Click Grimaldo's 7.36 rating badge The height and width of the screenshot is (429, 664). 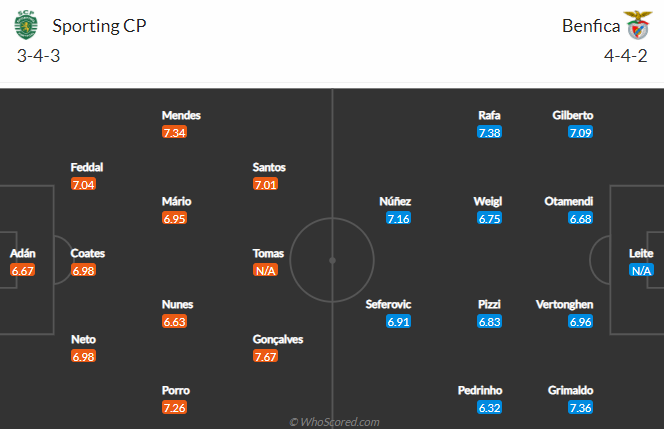pos(580,408)
